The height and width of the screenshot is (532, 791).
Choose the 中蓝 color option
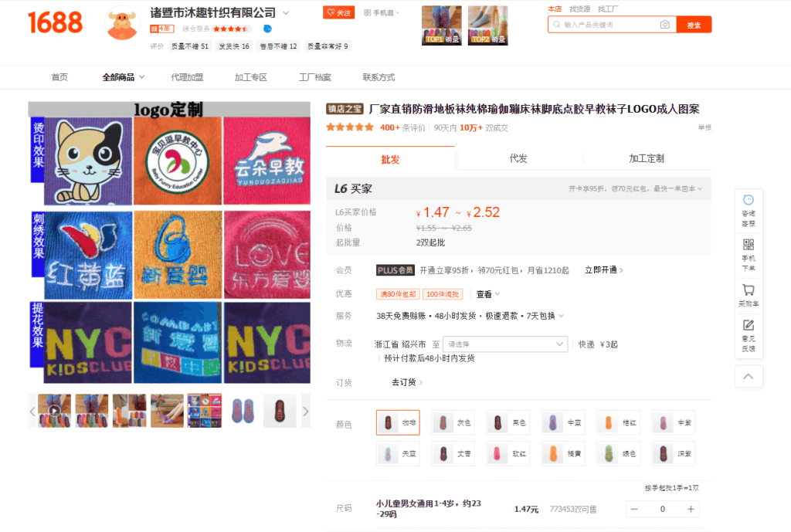point(563,422)
